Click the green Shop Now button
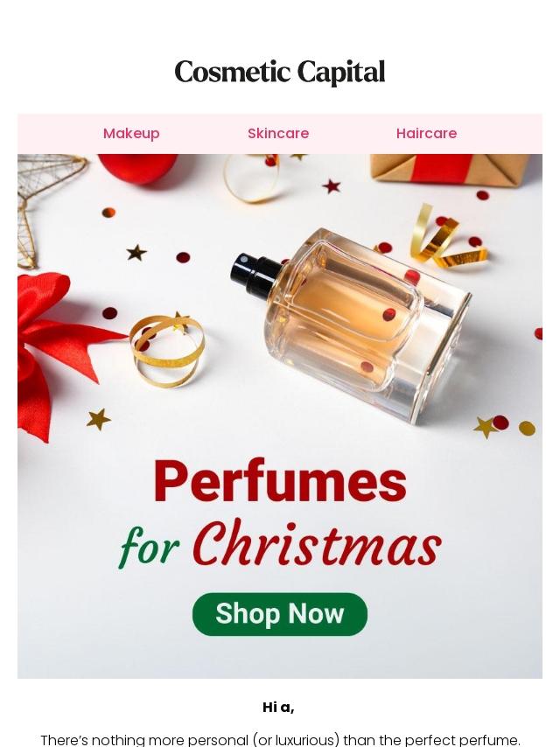 [x=280, y=614]
